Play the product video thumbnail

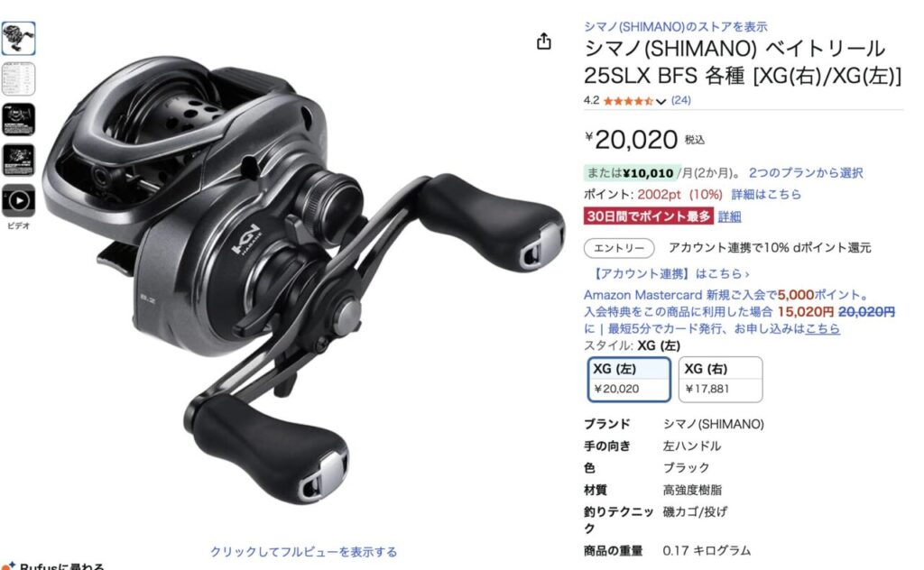pos(18,201)
